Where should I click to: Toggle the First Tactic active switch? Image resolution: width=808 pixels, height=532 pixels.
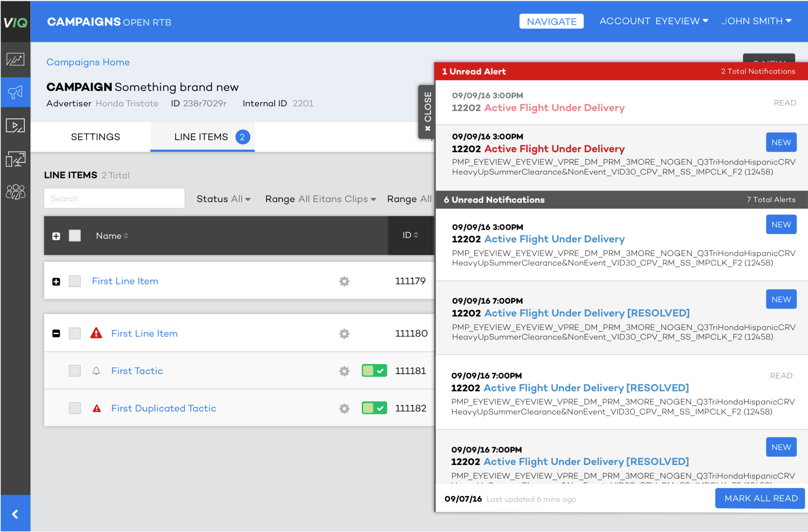coord(374,371)
